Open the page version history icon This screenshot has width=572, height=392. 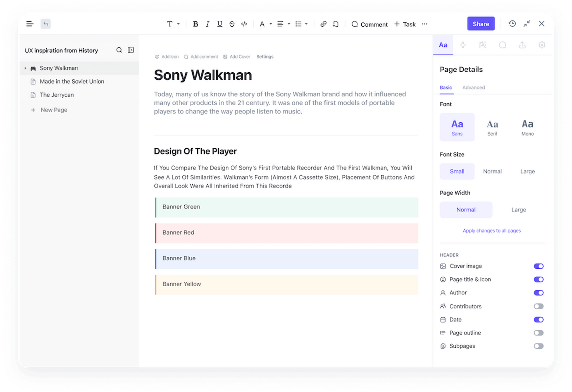pos(512,24)
